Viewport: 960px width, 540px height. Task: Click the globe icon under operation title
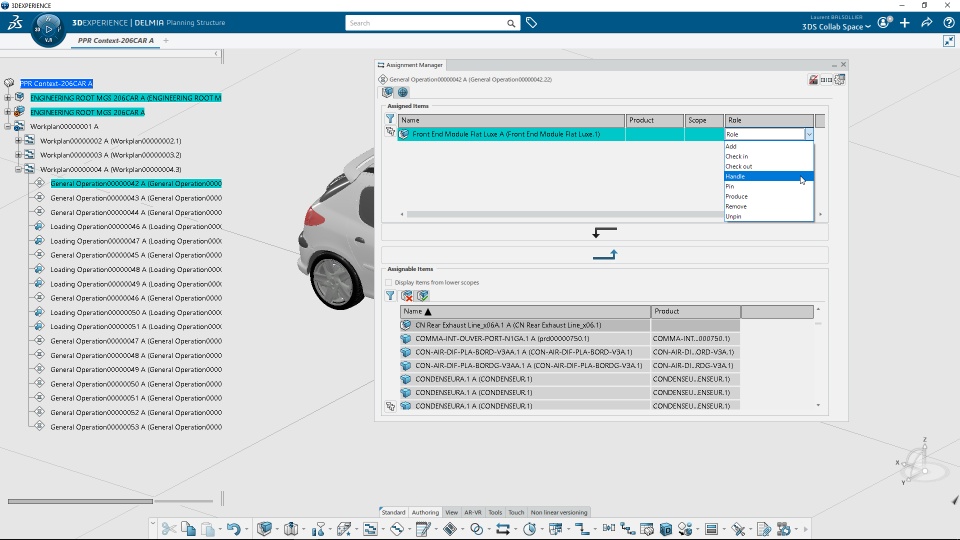[403, 92]
